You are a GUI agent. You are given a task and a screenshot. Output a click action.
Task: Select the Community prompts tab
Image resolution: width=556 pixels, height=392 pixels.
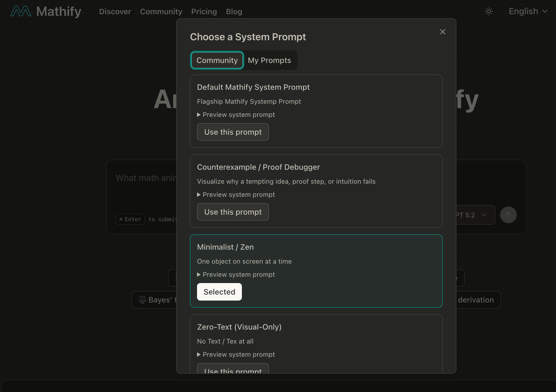217,60
